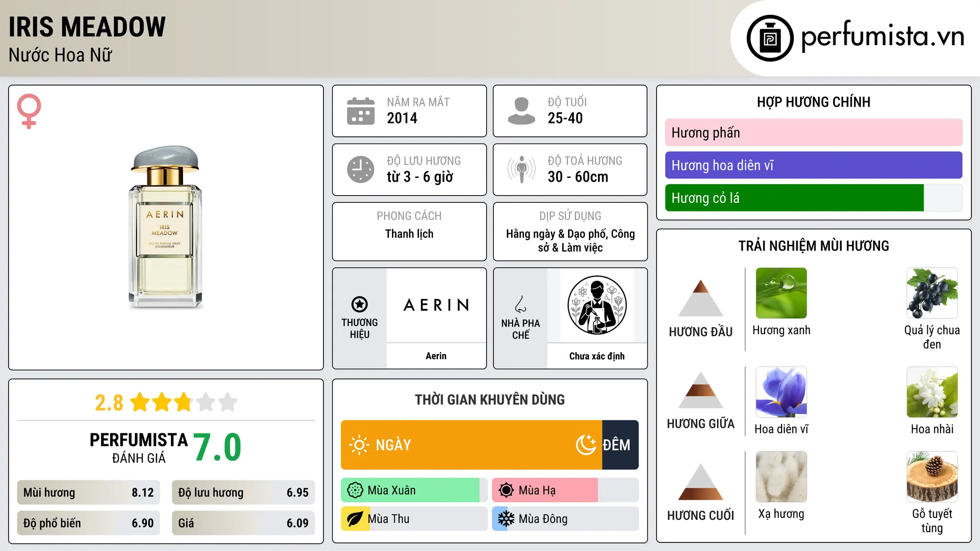Click the sun icon on the Ngày bar
This screenshot has width=980, height=551.
point(359,445)
